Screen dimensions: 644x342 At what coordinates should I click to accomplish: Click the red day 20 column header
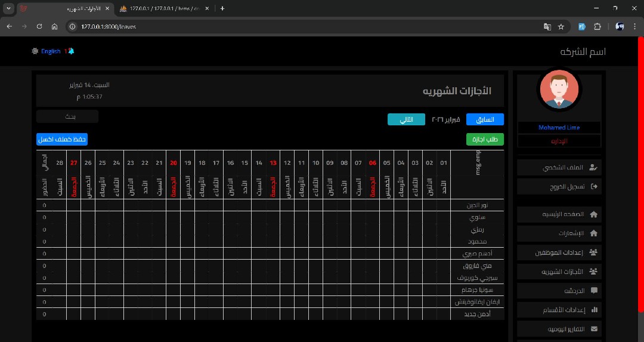(174, 163)
